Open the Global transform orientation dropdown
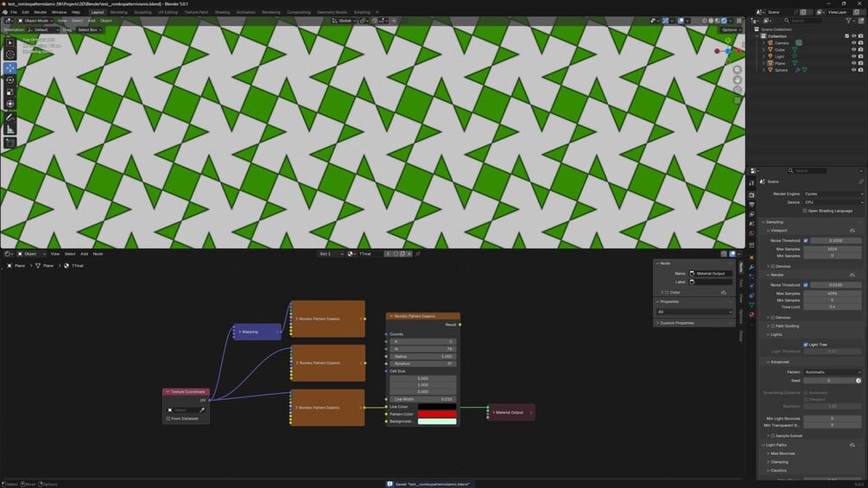 click(343, 21)
